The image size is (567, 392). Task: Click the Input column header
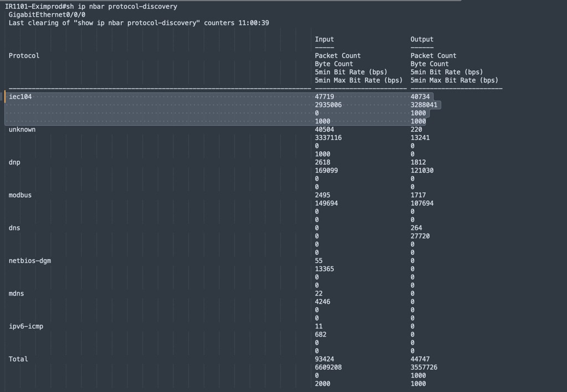coord(324,39)
